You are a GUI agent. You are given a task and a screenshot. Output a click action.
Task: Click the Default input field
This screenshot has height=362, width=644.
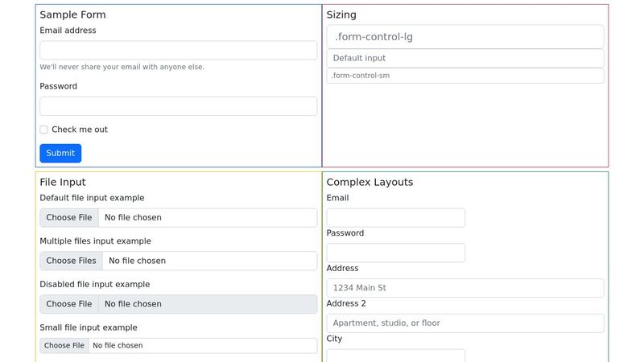[465, 58]
